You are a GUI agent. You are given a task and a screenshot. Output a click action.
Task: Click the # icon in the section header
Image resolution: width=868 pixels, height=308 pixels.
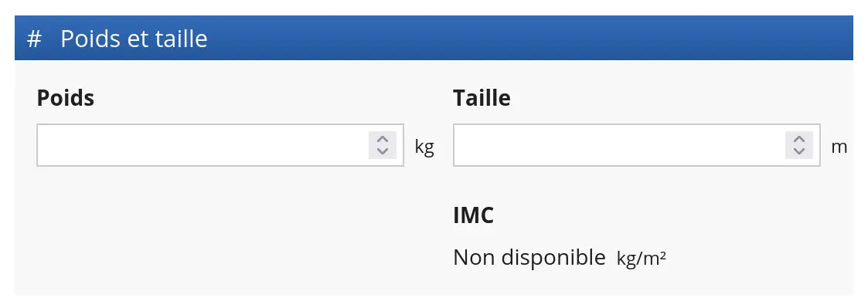(34, 39)
